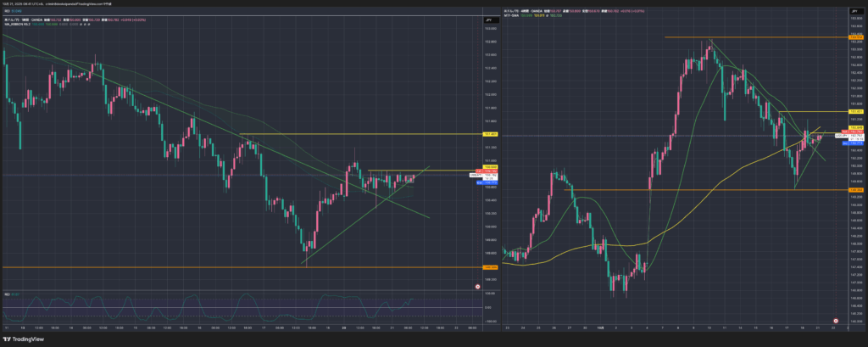Open the JPY currency selector on right chart

pyautogui.click(x=856, y=11)
